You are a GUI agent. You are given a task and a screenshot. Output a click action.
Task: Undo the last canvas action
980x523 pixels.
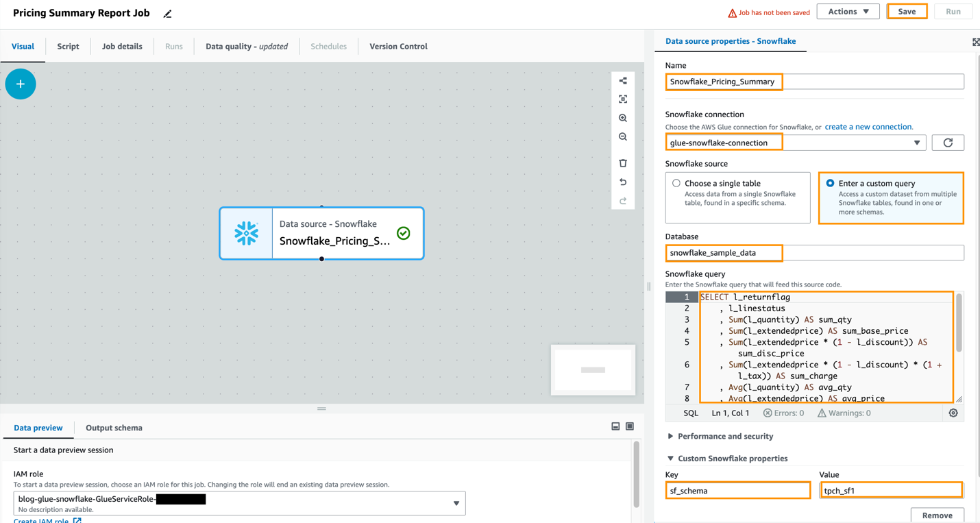click(x=623, y=182)
